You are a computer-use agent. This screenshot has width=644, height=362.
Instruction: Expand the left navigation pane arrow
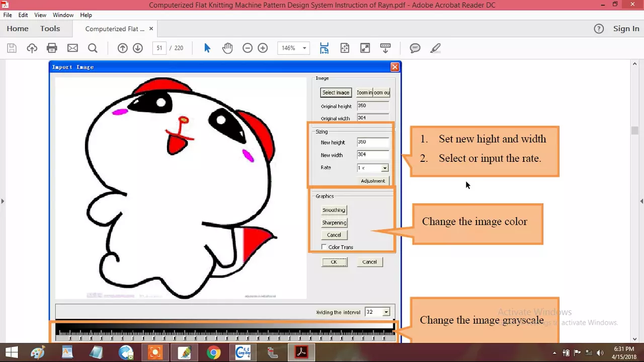pos(3,201)
